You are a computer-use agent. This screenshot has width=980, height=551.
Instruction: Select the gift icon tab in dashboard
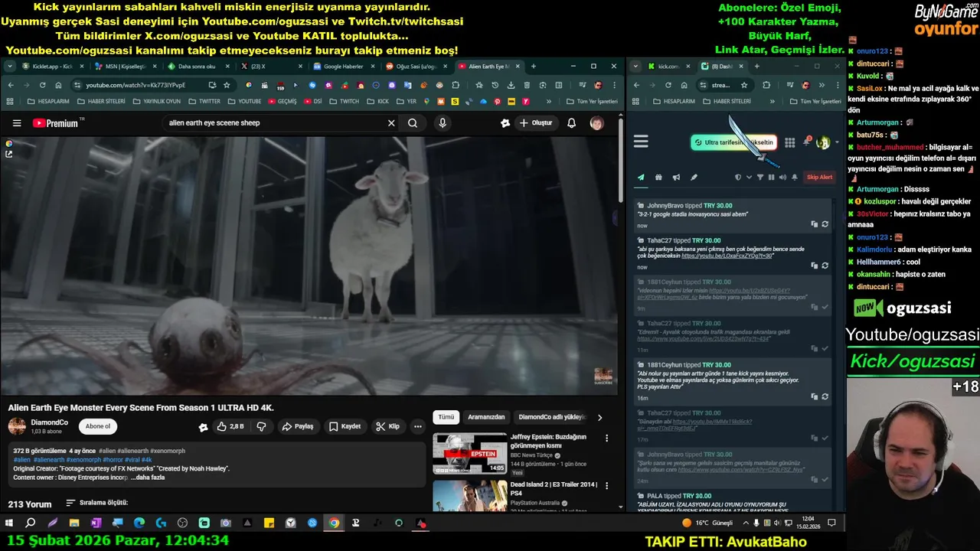tap(658, 177)
